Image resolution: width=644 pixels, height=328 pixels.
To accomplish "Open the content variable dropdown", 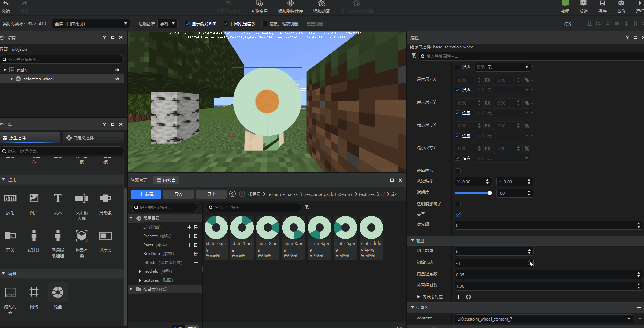I will point(544,319).
